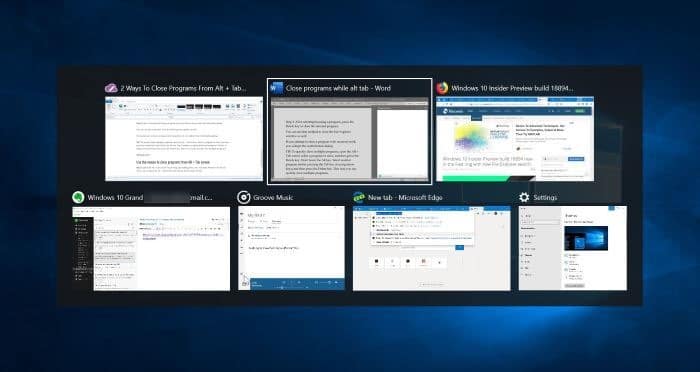The width and height of the screenshot is (700, 372).
Task: Select the Close programs Word document thumbnail
Action: click(350, 139)
